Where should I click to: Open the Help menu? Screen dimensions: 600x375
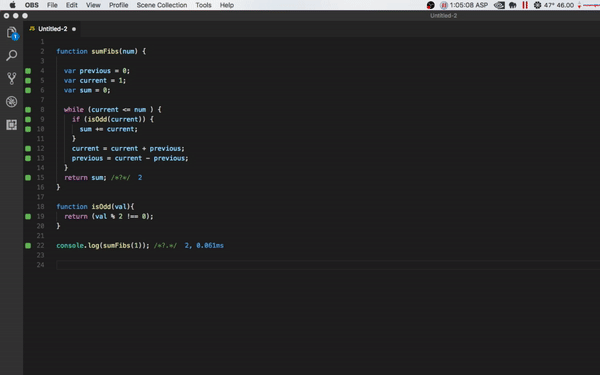[227, 5]
